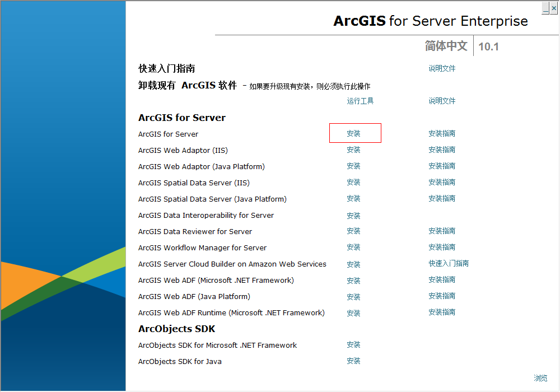
Task: Close the ArcGIS installer window
Action: 554,8
